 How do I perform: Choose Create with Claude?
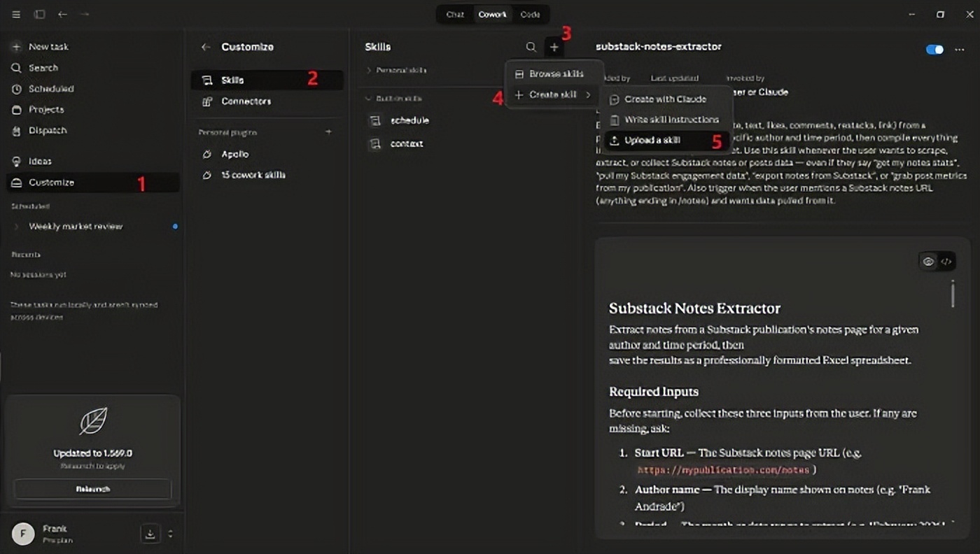tap(666, 99)
